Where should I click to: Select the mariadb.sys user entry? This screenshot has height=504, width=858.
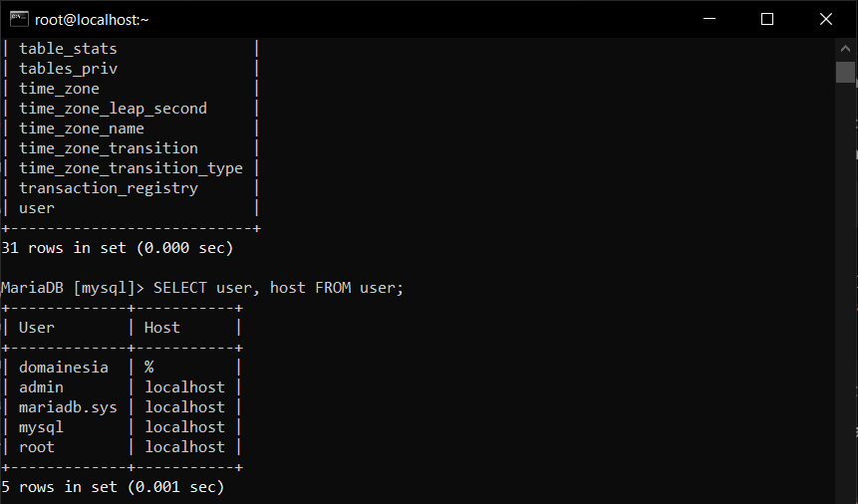(x=68, y=407)
